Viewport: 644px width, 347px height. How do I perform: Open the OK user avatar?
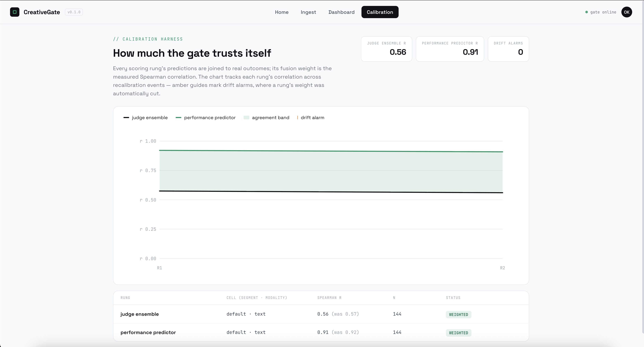(626, 12)
